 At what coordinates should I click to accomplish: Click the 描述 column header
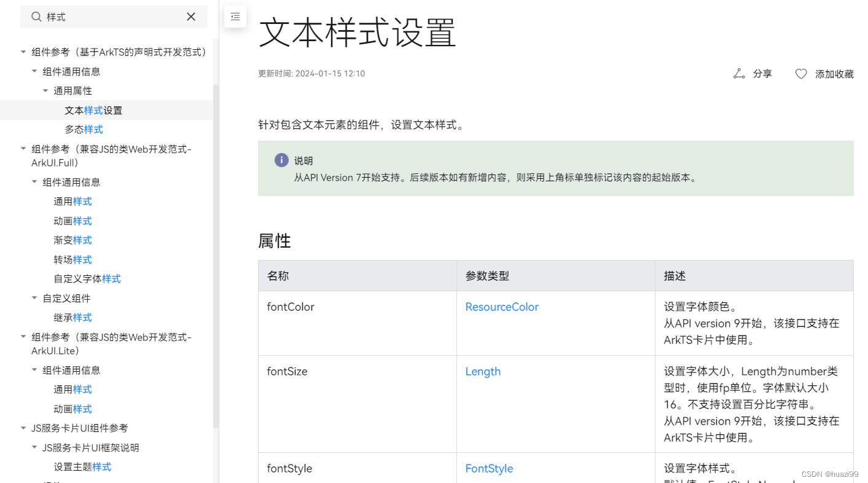point(754,276)
